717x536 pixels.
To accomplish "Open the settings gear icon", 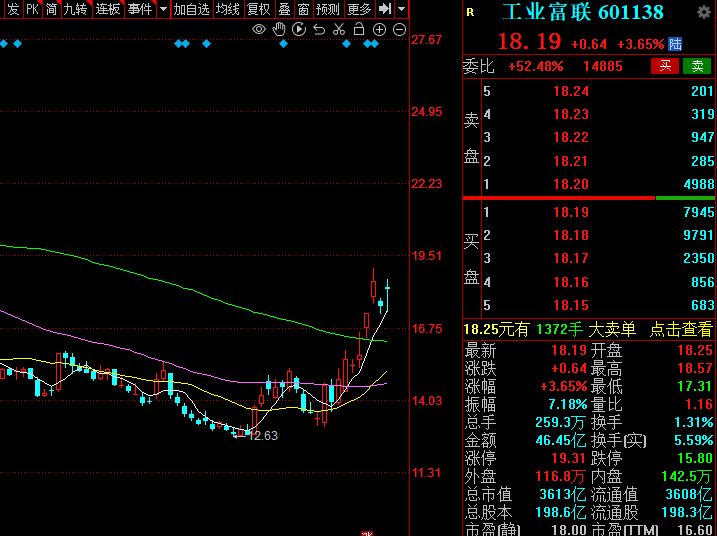I will (704, 12).
